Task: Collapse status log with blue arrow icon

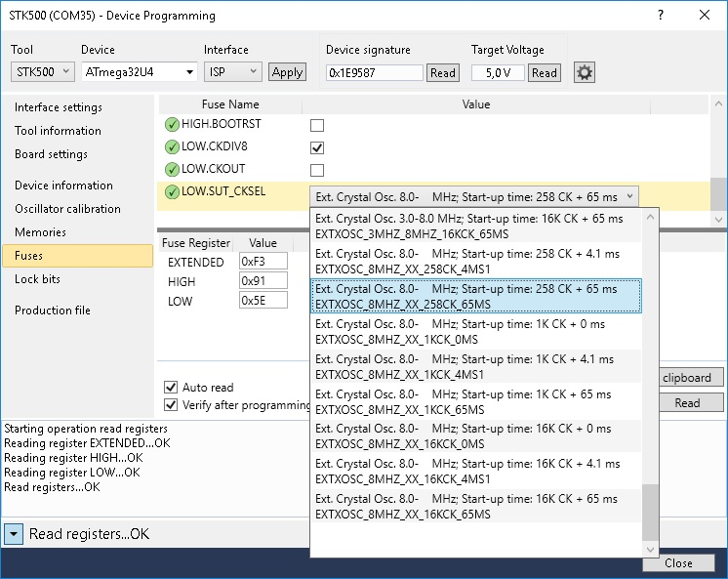Action: (x=14, y=534)
